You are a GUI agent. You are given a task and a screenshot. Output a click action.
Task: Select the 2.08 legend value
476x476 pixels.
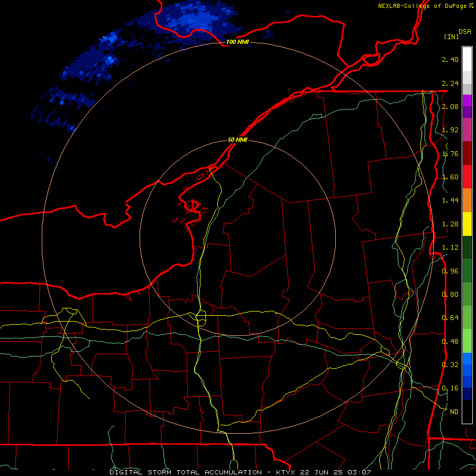pos(450,106)
